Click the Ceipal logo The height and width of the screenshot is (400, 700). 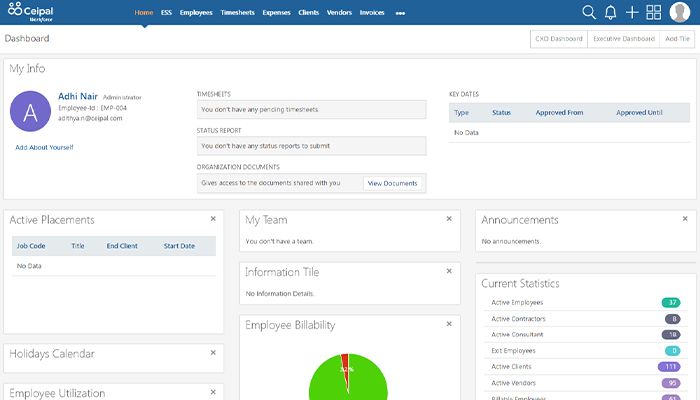click(x=30, y=12)
